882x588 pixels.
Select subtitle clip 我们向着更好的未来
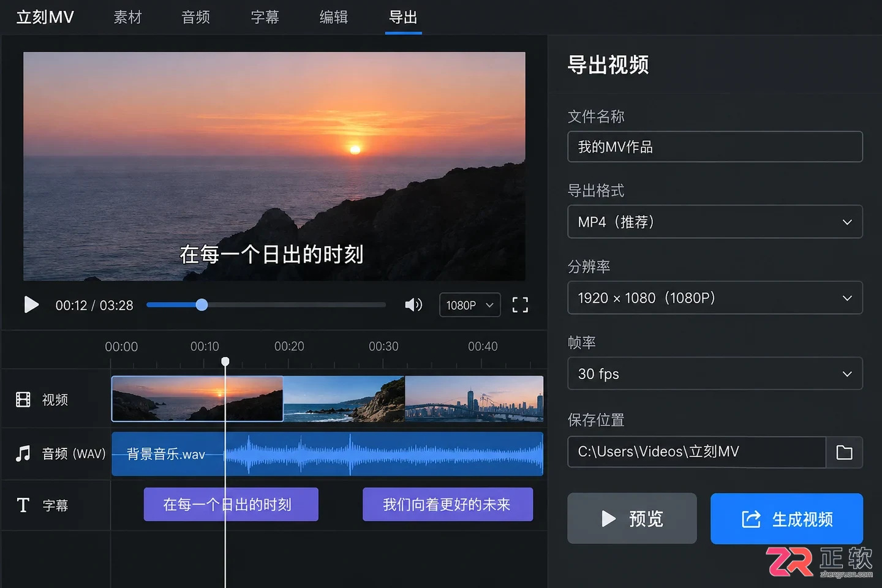(x=448, y=504)
